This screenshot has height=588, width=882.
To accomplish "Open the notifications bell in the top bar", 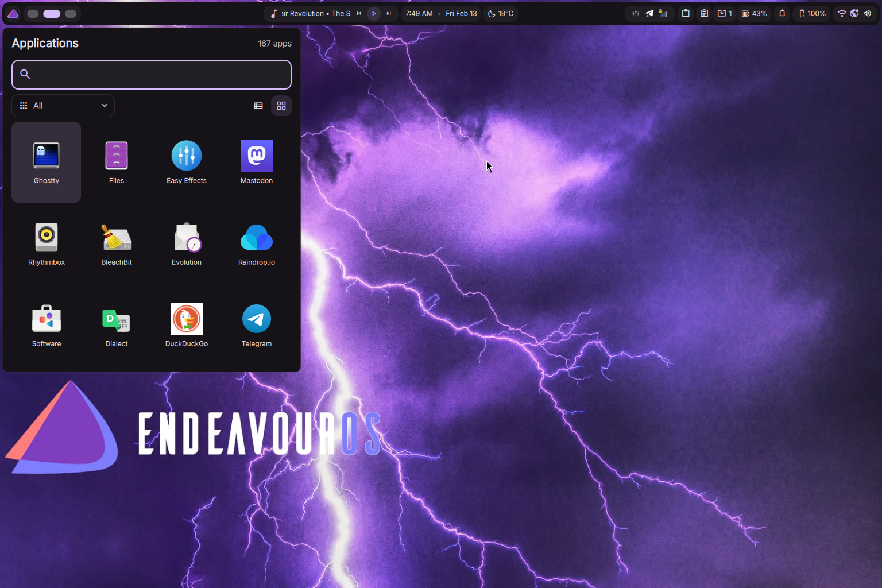I will (x=782, y=14).
